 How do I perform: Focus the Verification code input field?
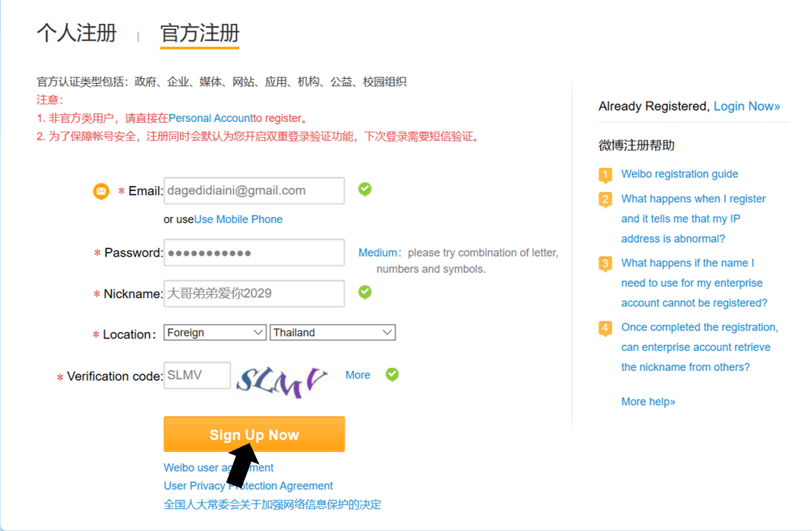[x=197, y=375]
